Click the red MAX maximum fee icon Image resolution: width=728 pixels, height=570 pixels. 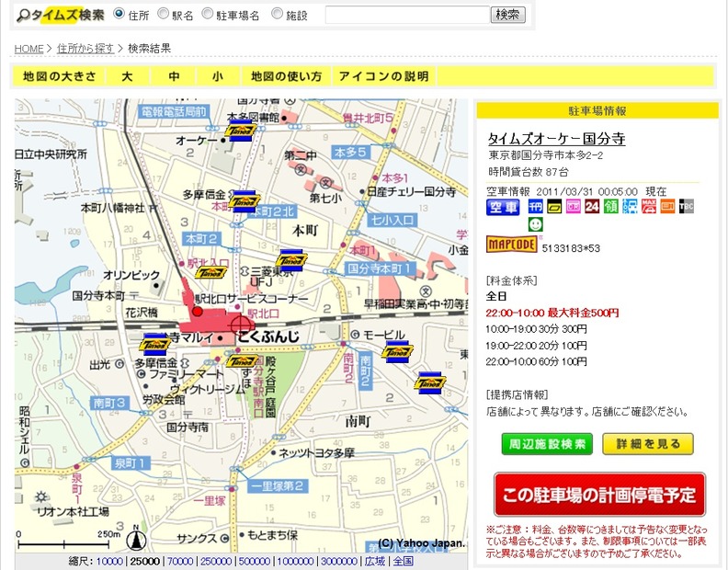[649, 206]
